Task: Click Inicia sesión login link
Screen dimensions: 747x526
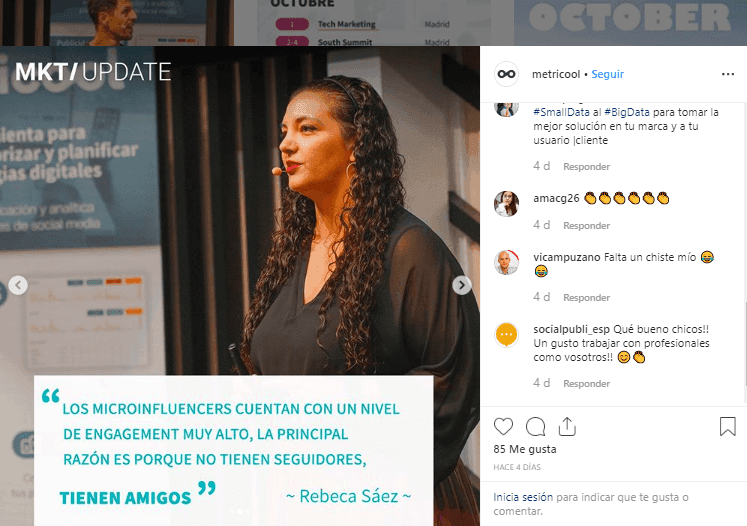Action: point(523,497)
